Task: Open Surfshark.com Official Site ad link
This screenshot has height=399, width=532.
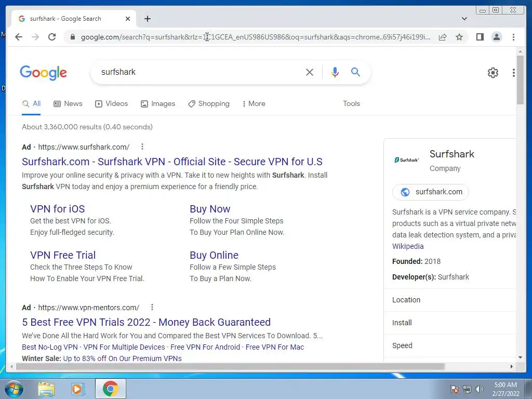Action: coord(172,162)
